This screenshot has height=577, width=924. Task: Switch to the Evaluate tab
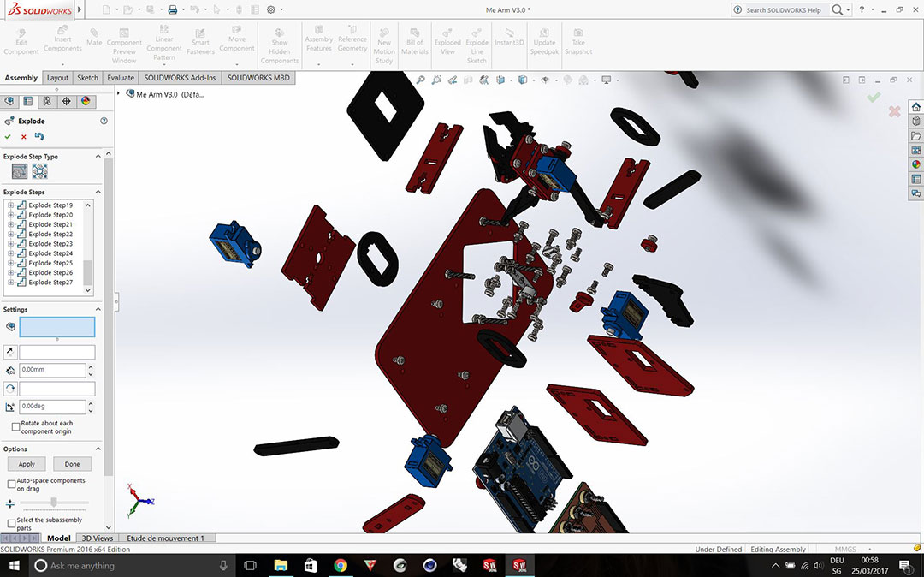coord(121,78)
